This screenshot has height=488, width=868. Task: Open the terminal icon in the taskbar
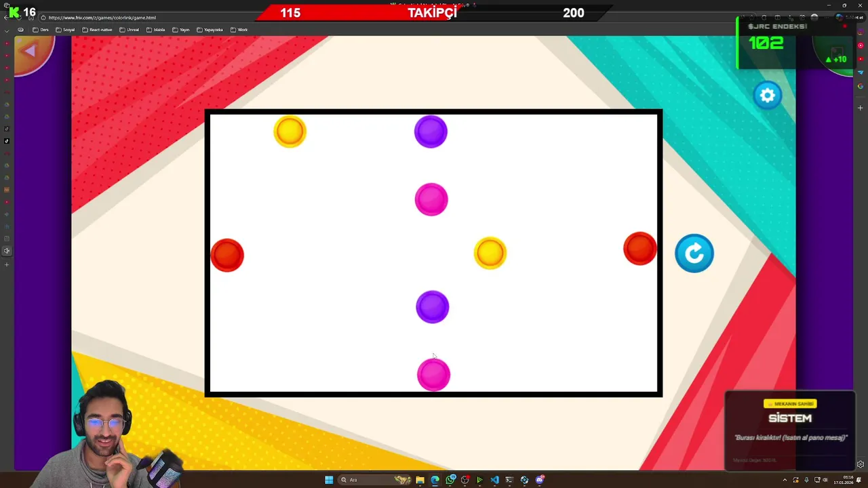pyautogui.click(x=509, y=480)
